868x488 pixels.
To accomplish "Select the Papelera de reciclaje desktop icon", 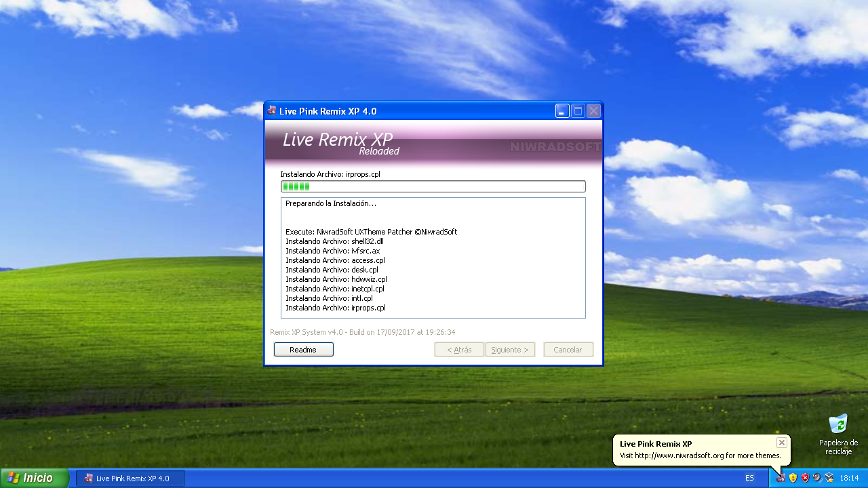I will point(838,434).
